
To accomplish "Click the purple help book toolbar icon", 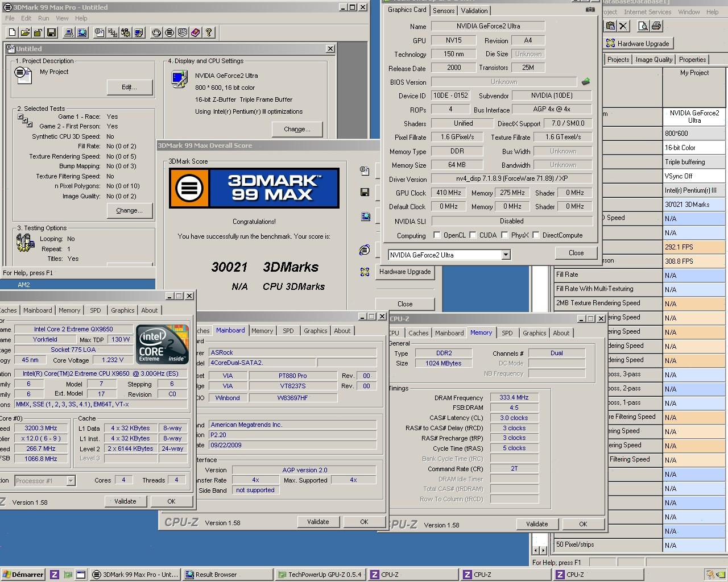I will click(196, 32).
